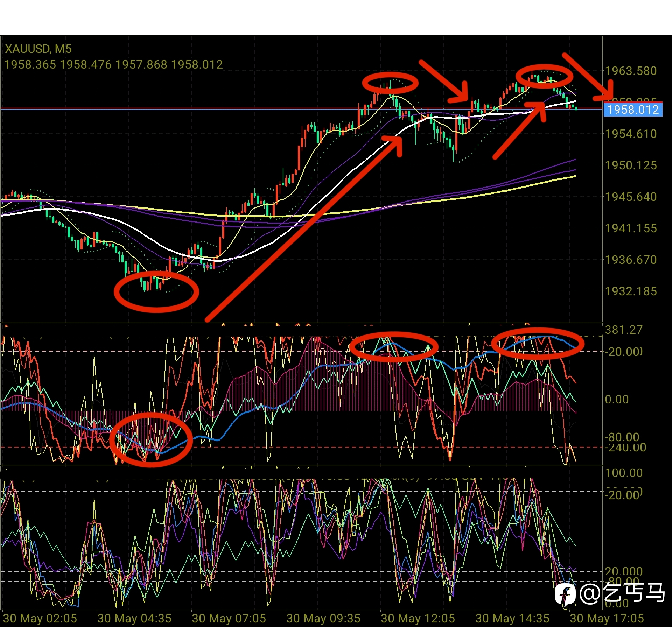Click the OHLC values line under symbol
Screen dimensions: 672x627
(x=113, y=65)
